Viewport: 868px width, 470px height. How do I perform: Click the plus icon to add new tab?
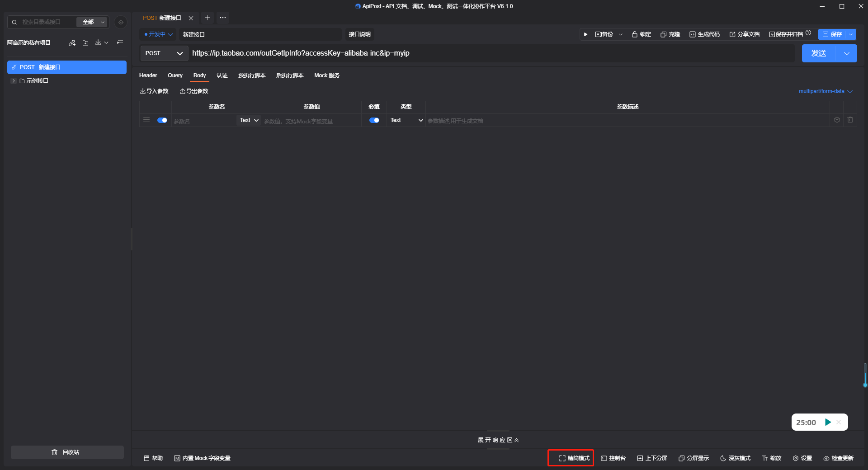click(x=208, y=18)
